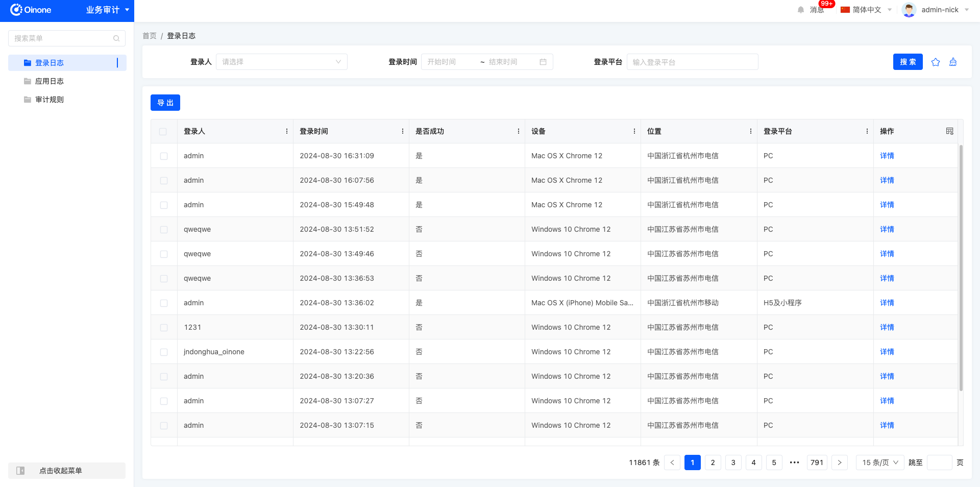
Task: Go to next page arrow
Action: (x=840, y=462)
